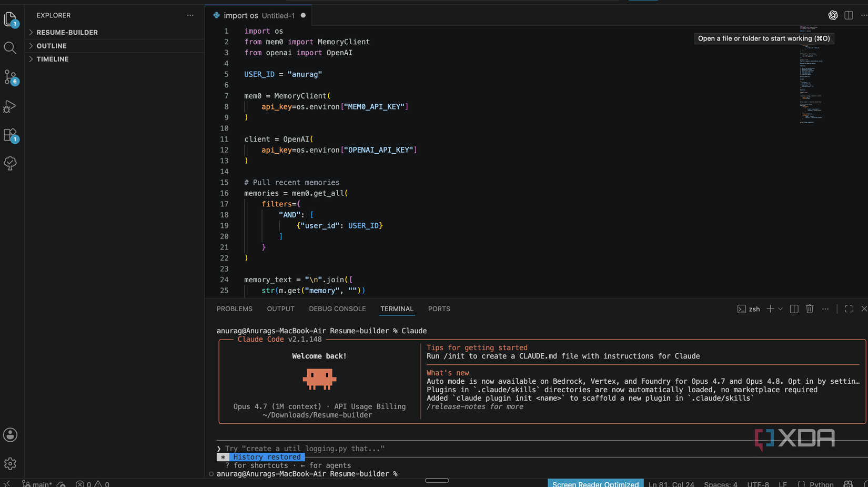Image resolution: width=868 pixels, height=487 pixels.
Task: Click 'Tips for getting started' heading in terminal
Action: [x=477, y=347]
